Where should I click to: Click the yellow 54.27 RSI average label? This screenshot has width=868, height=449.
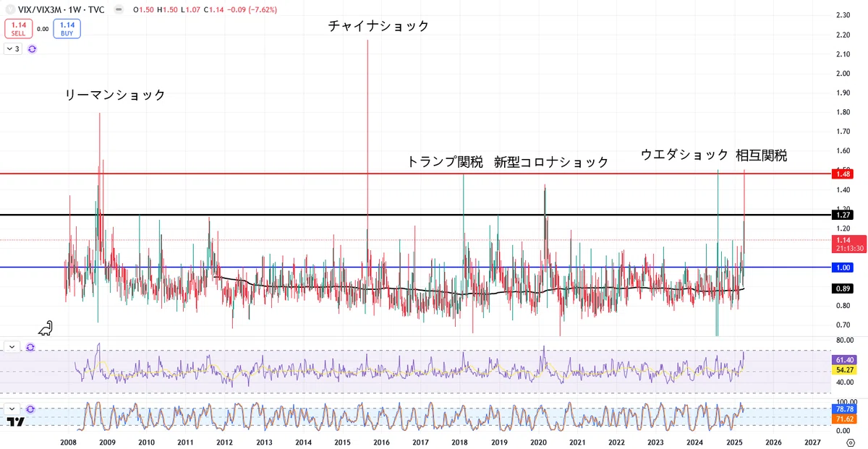[843, 369]
